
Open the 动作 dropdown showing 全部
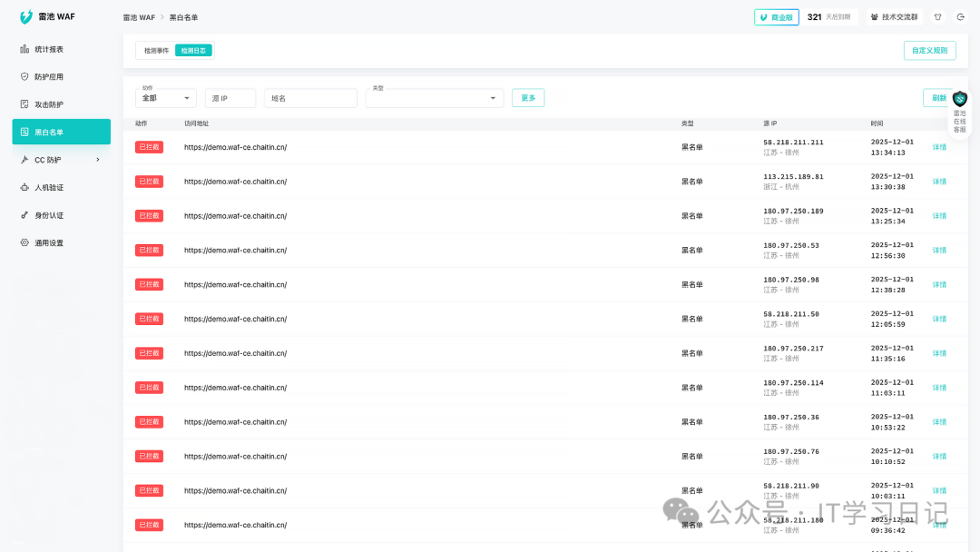point(165,98)
